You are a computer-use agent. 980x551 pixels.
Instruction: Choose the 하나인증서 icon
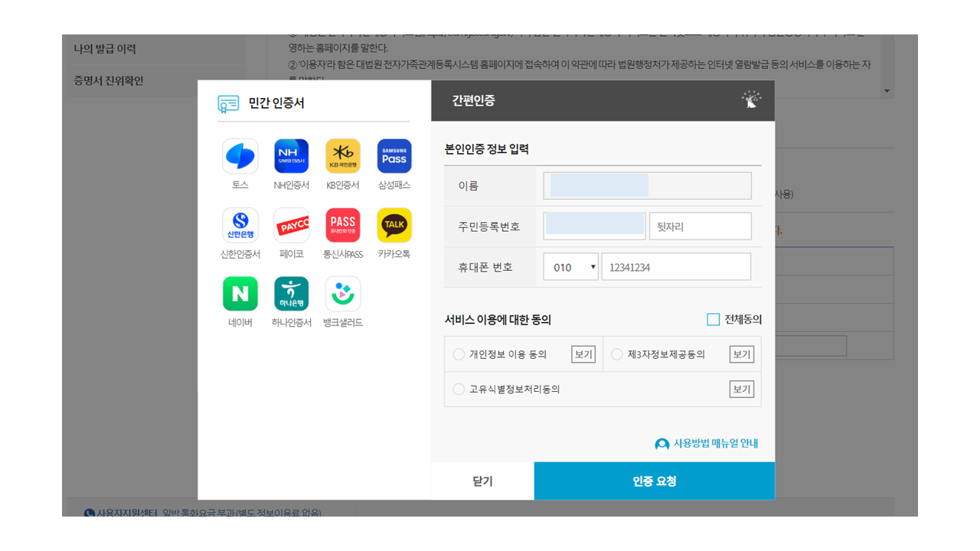(291, 293)
